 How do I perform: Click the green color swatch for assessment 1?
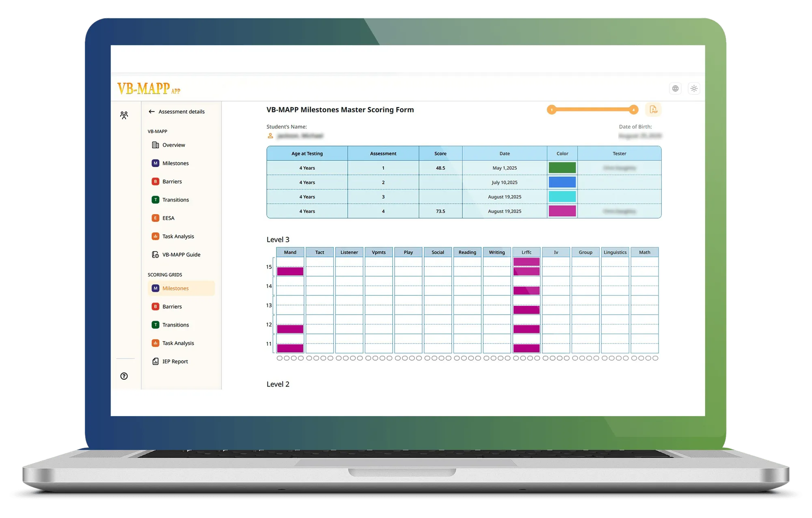(x=562, y=168)
